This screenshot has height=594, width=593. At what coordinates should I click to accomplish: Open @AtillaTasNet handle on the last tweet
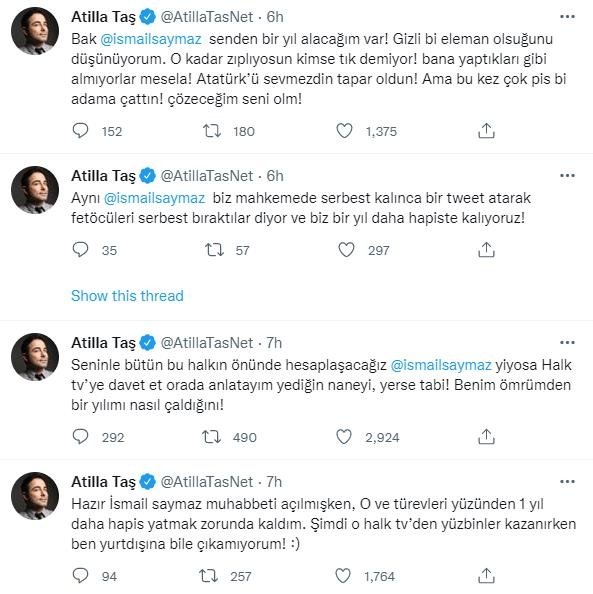207,482
